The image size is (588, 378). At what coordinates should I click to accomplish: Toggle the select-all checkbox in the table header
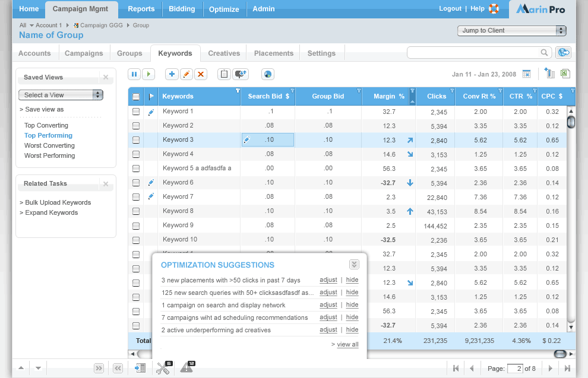pos(136,97)
